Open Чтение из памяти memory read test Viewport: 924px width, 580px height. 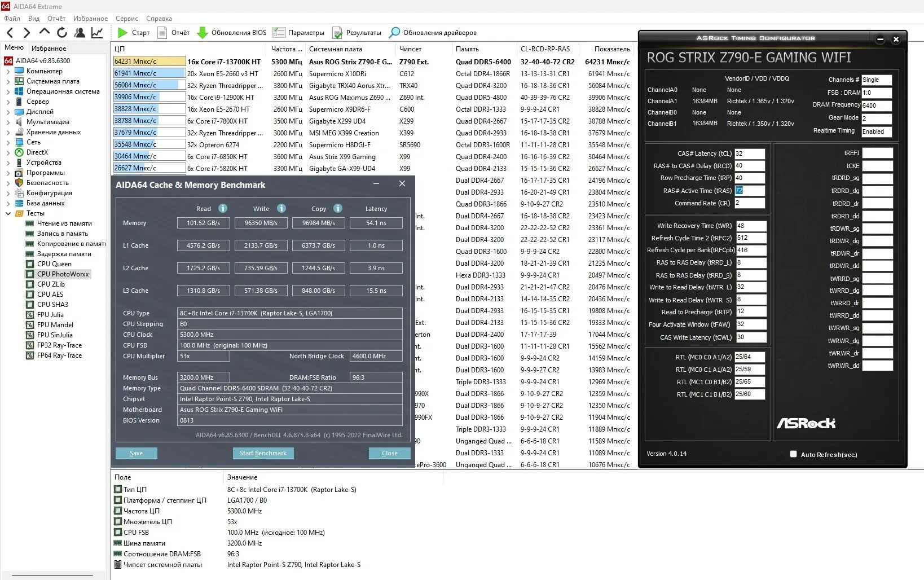[64, 223]
